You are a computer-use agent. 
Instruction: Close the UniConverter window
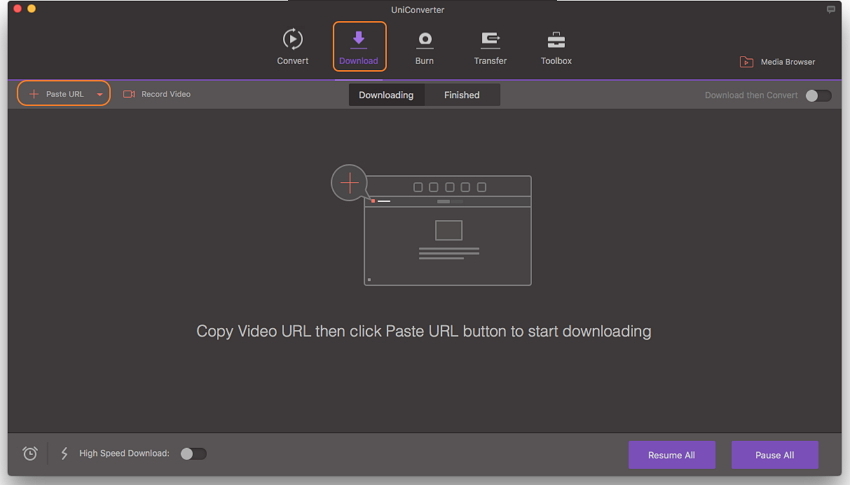pos(17,9)
